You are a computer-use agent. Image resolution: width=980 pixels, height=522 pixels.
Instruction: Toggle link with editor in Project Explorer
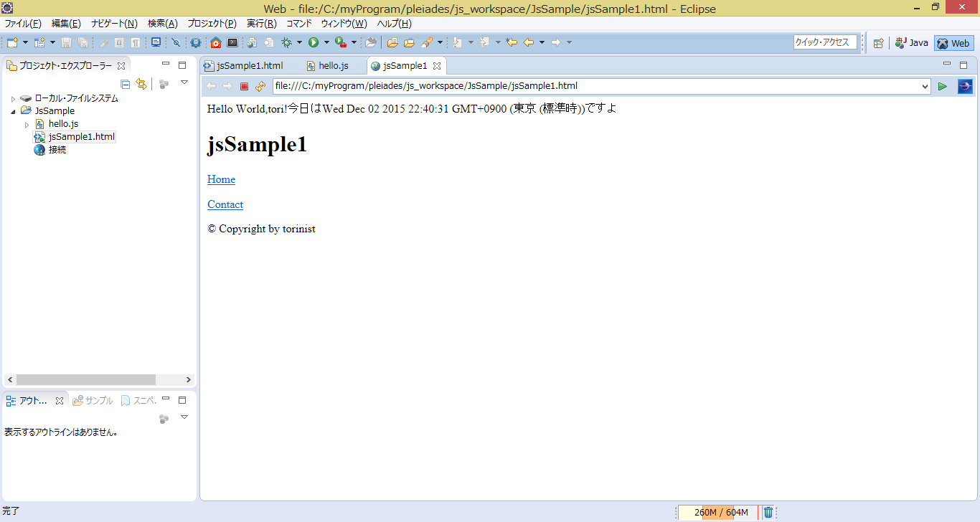click(x=141, y=83)
